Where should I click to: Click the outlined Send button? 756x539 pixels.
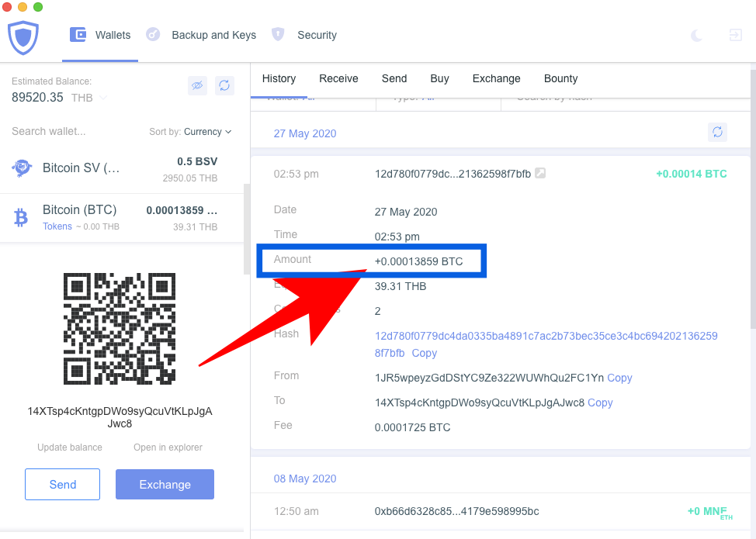tap(63, 484)
